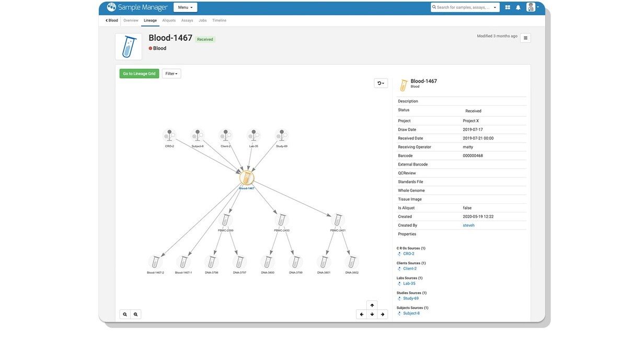Open the hamburger options icon near Modified date
644x337 pixels.
(525, 38)
